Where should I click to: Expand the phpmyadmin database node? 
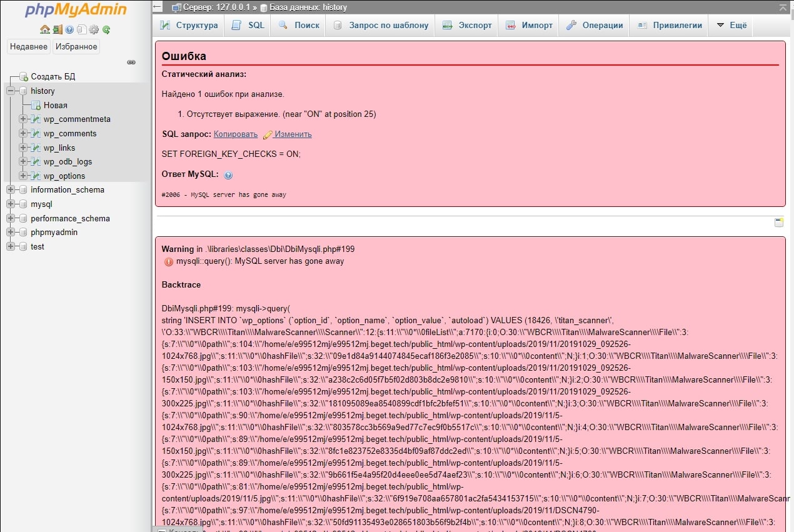tap(11, 232)
